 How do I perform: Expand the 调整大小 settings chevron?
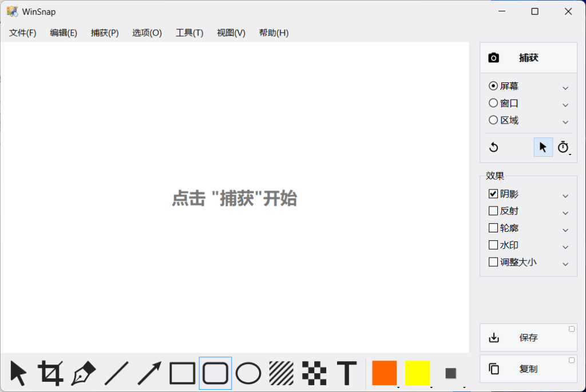(565, 264)
